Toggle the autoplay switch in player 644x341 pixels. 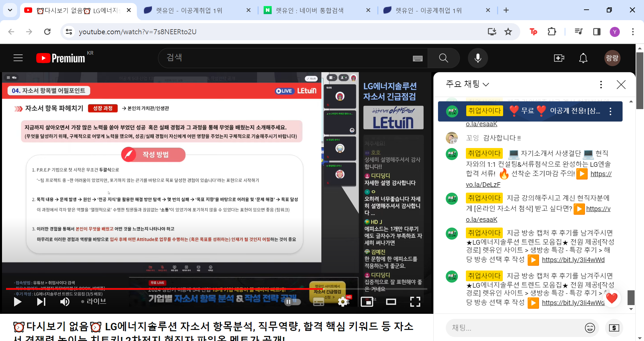pos(292,302)
